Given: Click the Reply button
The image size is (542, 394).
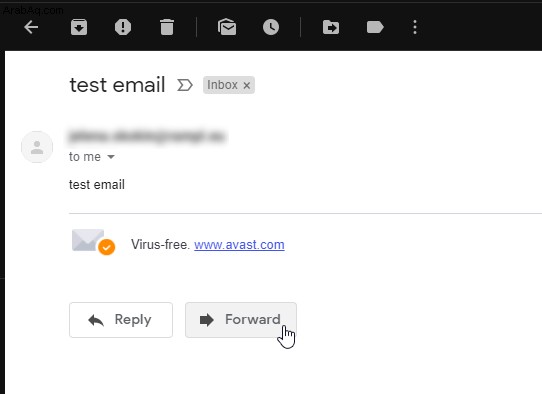Looking at the screenshot, I should tap(121, 320).
